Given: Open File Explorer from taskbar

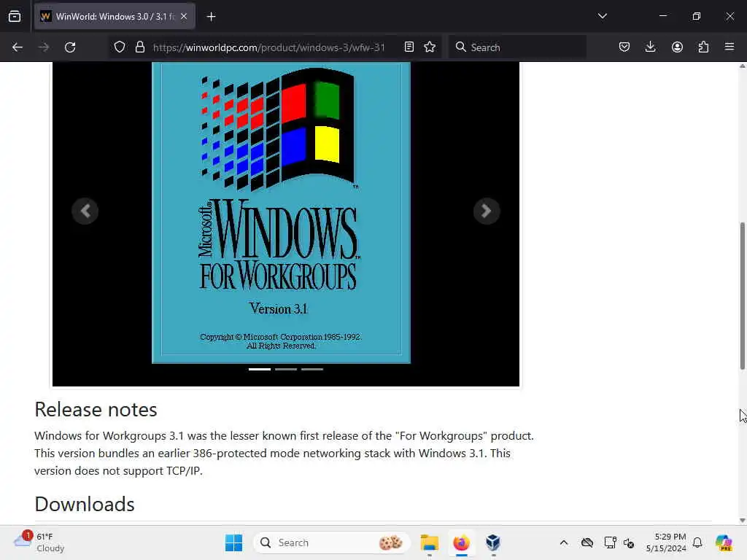Looking at the screenshot, I should tap(429, 542).
